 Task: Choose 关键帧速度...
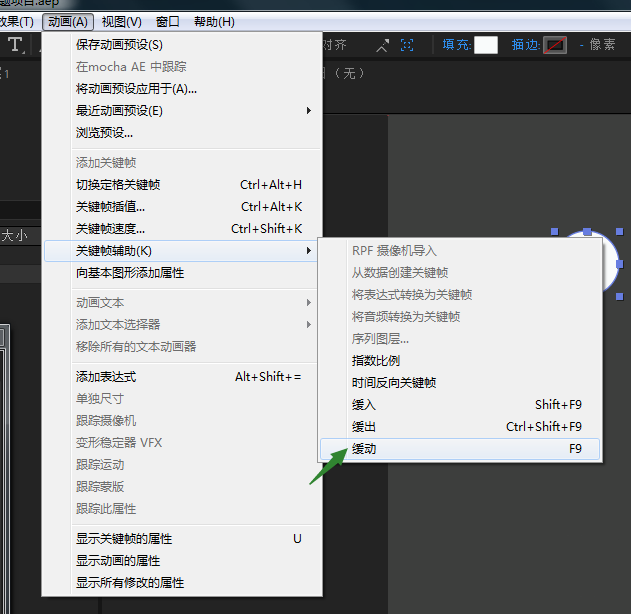coord(182,229)
